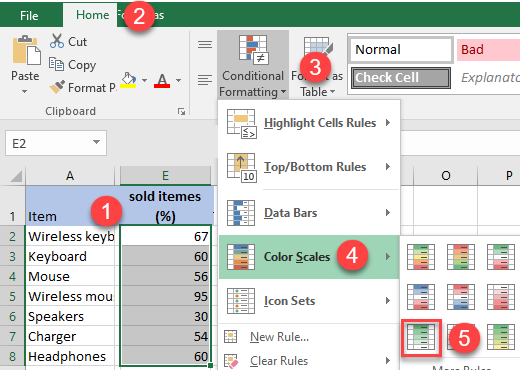520x370 pixels.
Task: Click the Wireless keyb cell
Action: tap(70, 236)
